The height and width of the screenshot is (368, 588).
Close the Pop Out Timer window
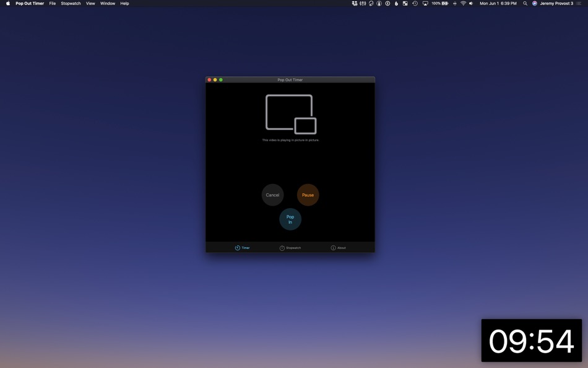pos(209,79)
